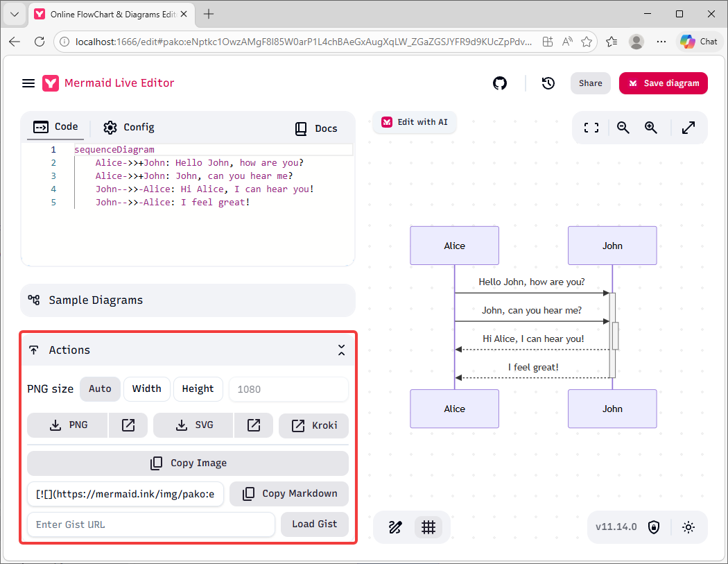
Task: Open the tab search dropdown arrow
Action: click(x=15, y=15)
